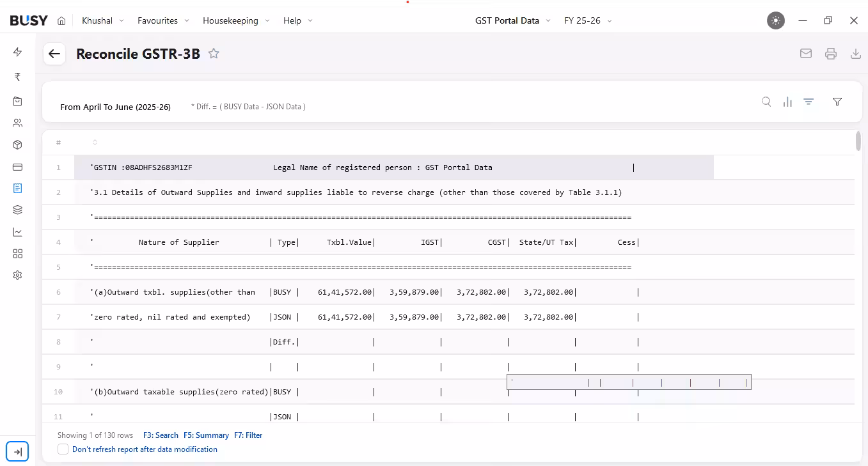Email the report using the envelope icon
Viewport: 868px width, 466px height.
click(806, 54)
